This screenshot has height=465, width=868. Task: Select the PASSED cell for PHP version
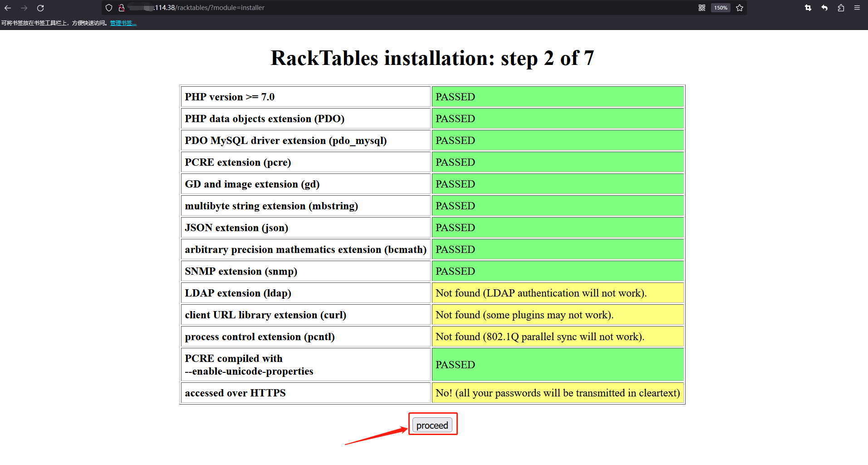[557, 96]
